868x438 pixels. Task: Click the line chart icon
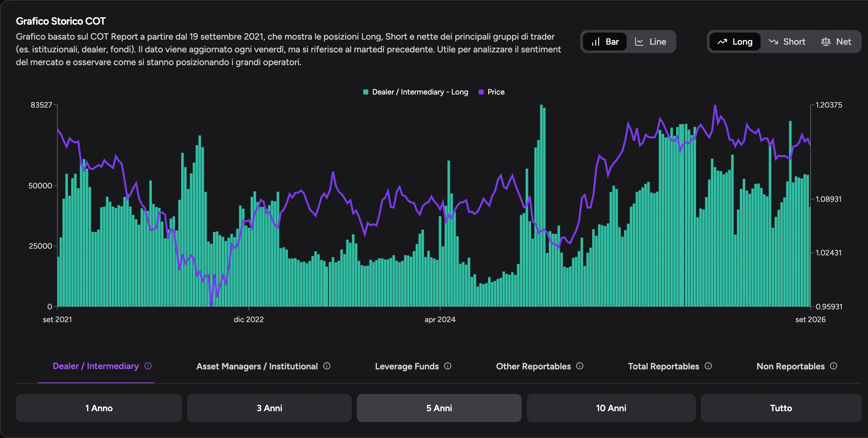pos(639,42)
